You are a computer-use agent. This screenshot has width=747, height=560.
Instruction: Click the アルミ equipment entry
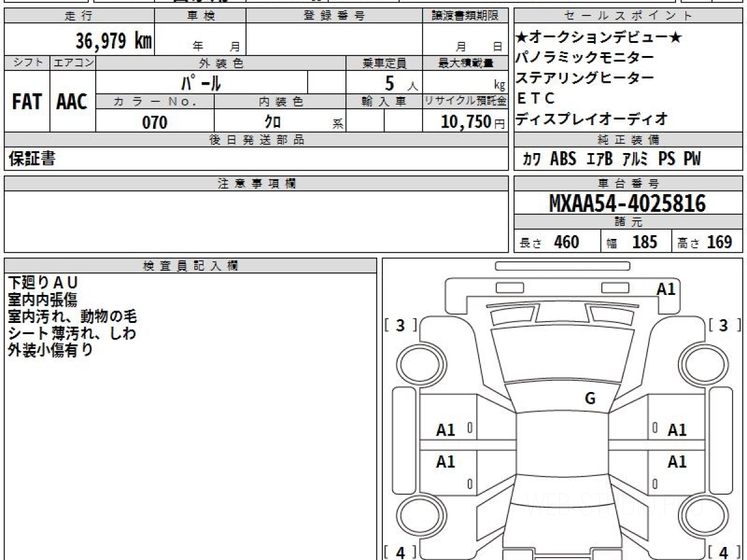pyautogui.click(x=635, y=159)
